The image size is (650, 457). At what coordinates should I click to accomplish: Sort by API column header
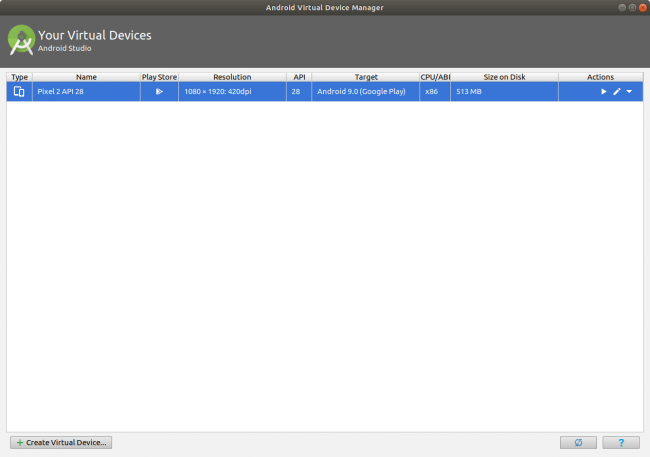[x=299, y=77]
